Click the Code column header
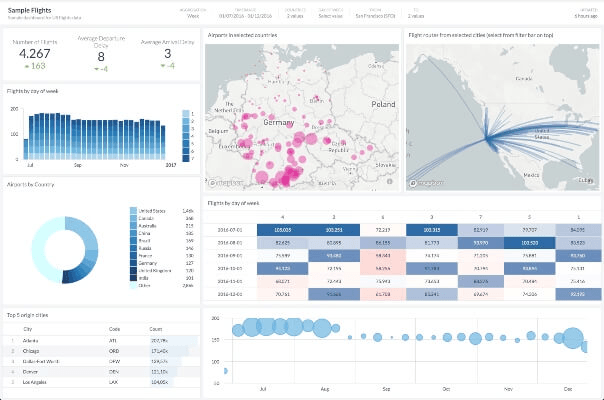The image size is (604, 400). [x=114, y=329]
